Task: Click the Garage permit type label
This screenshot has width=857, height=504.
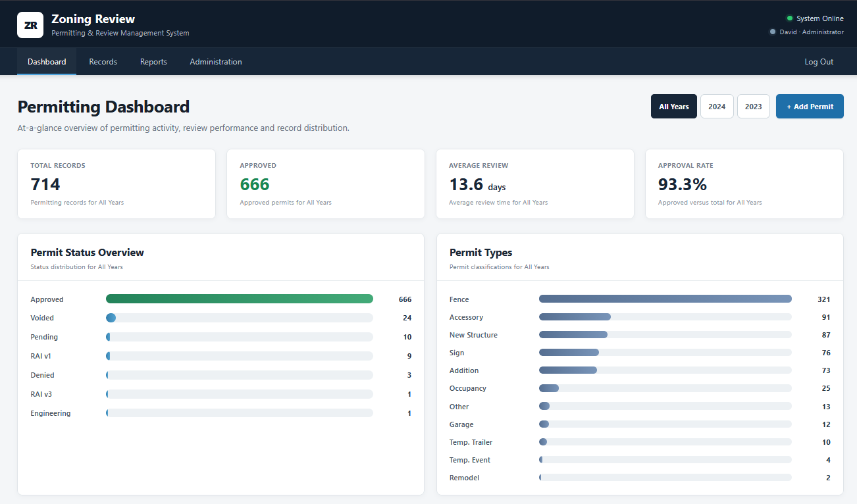Action: 461,424
